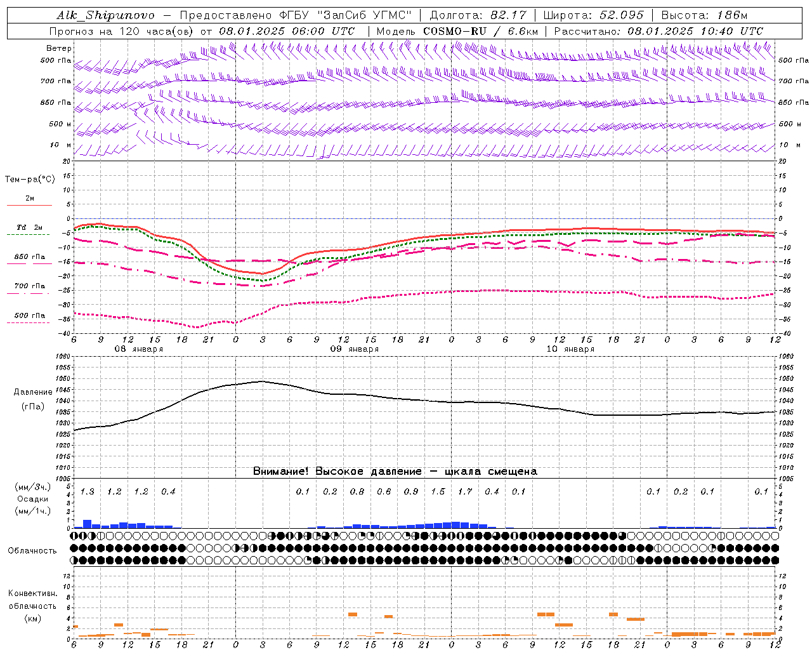The width and height of the screenshot is (812, 650).
Task: Click the '2м' temperature legend entry
Action: [x=30, y=199]
